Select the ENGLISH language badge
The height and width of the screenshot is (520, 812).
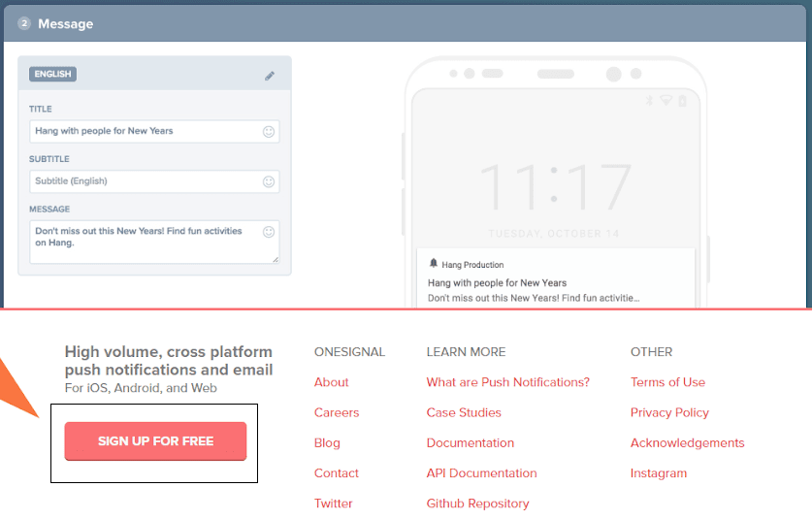[x=52, y=74]
